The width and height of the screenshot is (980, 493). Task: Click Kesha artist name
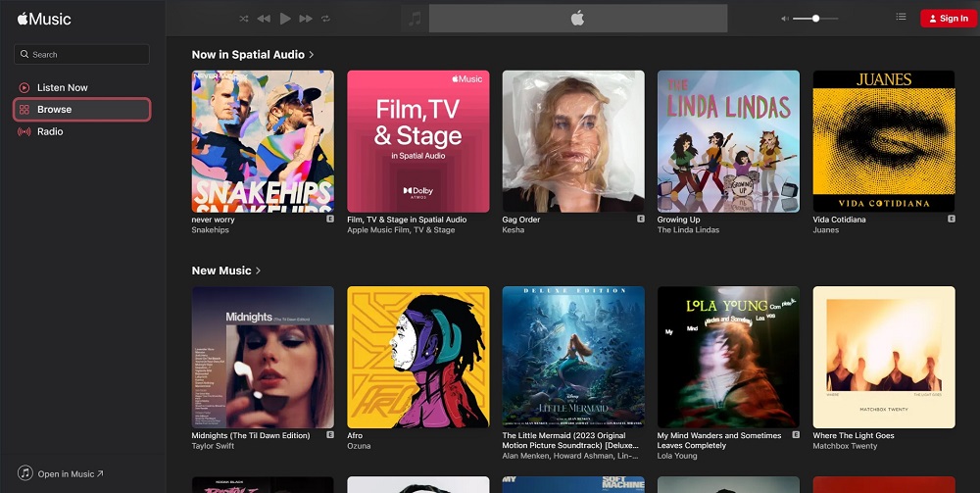coord(514,230)
